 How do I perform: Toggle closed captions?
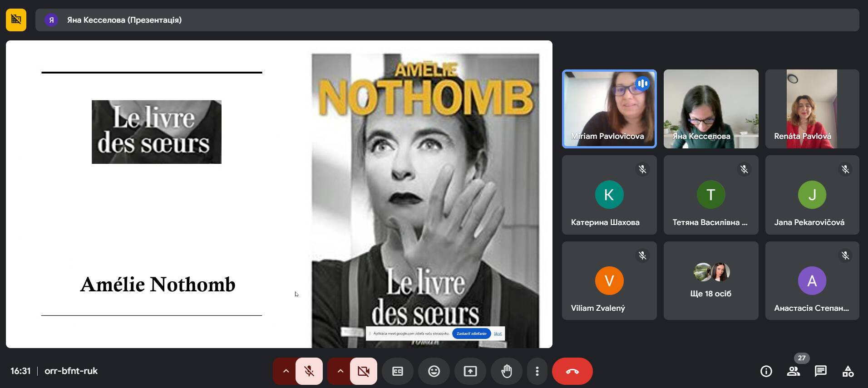398,371
